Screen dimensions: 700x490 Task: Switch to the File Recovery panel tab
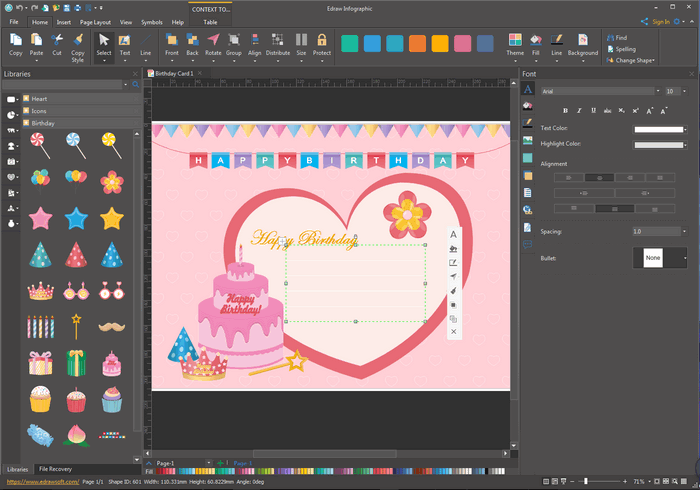[x=55, y=469]
